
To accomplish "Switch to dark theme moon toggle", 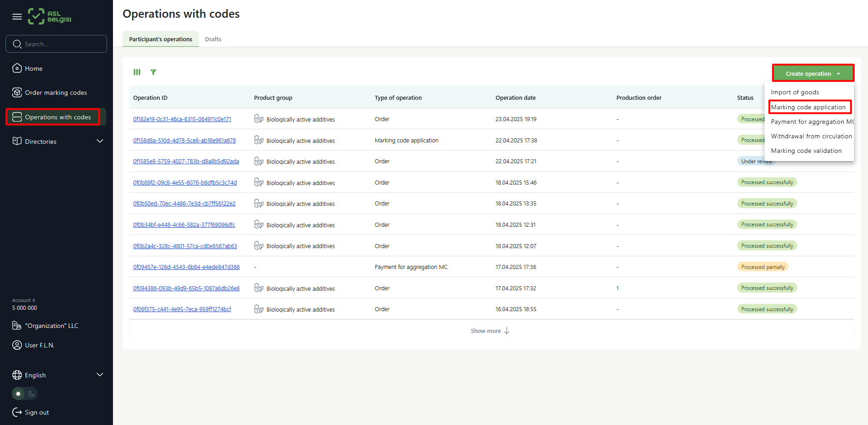I will pos(31,394).
